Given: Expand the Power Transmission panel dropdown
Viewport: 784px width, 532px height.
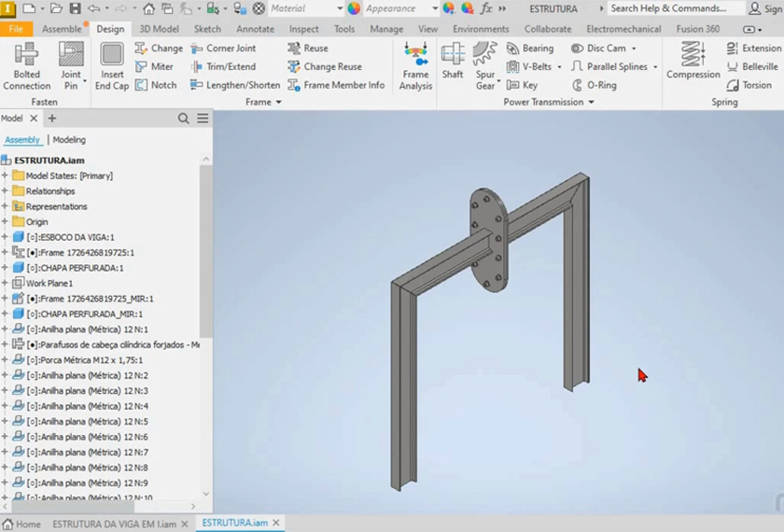Looking at the screenshot, I should [591, 103].
